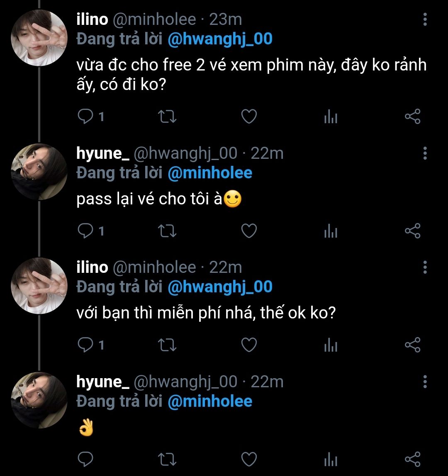
Task: Reply to hyune_'s OK hand emoji tweet
Action: [85, 459]
